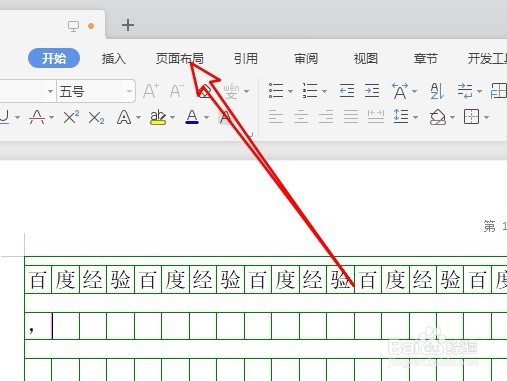Expand the underline style dropdown arrow

[17, 117]
